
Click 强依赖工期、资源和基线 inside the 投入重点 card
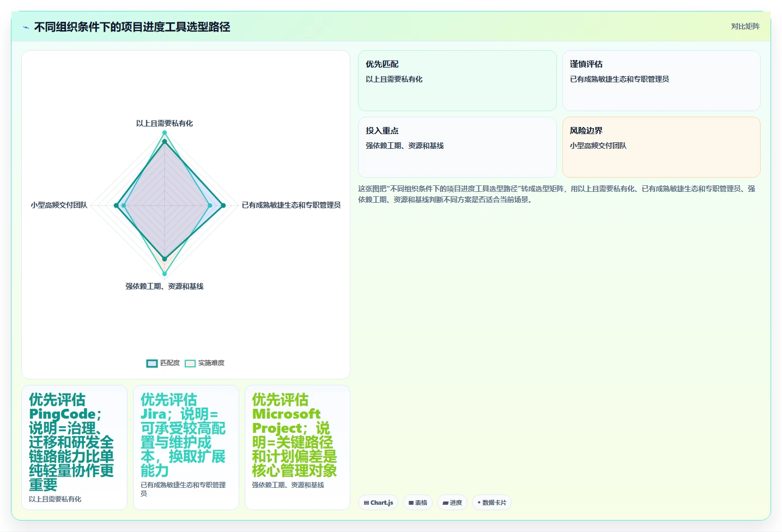pyautogui.click(x=405, y=146)
